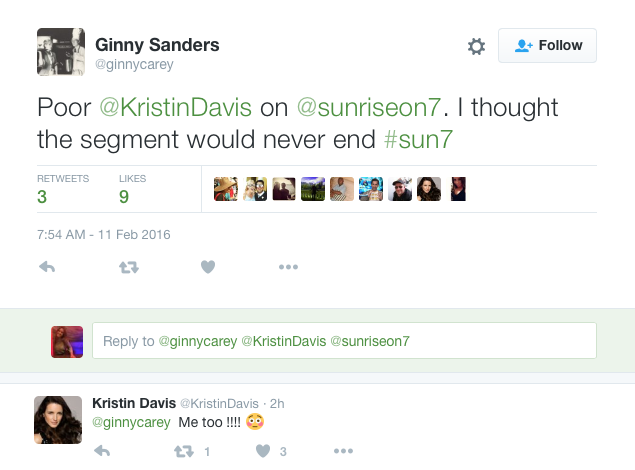The image size is (635, 470).
Task: Open the gear settings menu on tweet
Action: click(476, 46)
